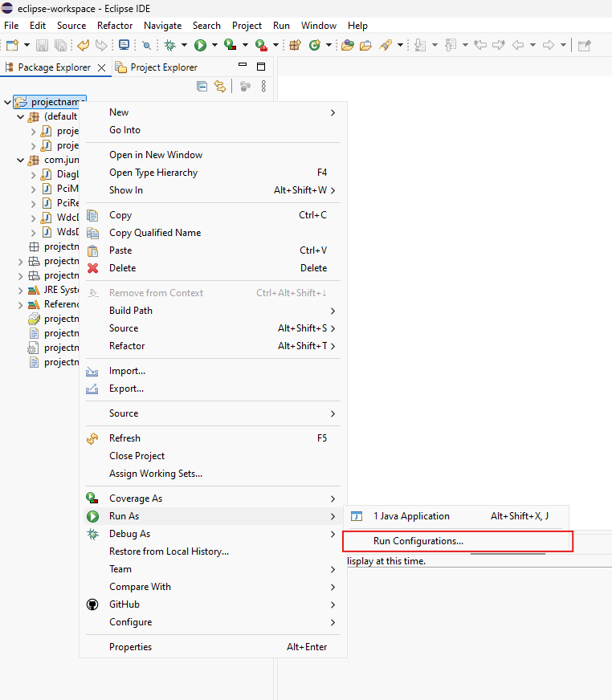Open dropdown arrow next to Run button
The width and height of the screenshot is (612, 700).
[x=214, y=46]
